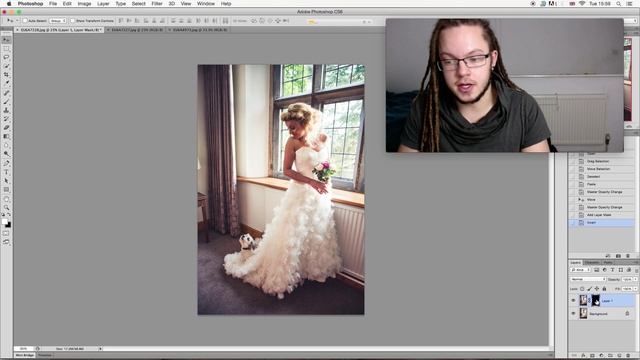
Task: Select the Zoom tool
Action: point(6,208)
